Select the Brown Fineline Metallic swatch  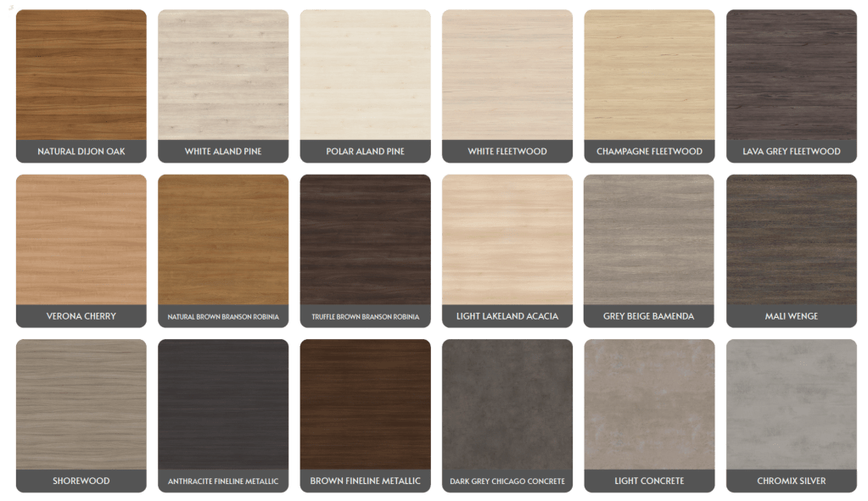(x=365, y=405)
